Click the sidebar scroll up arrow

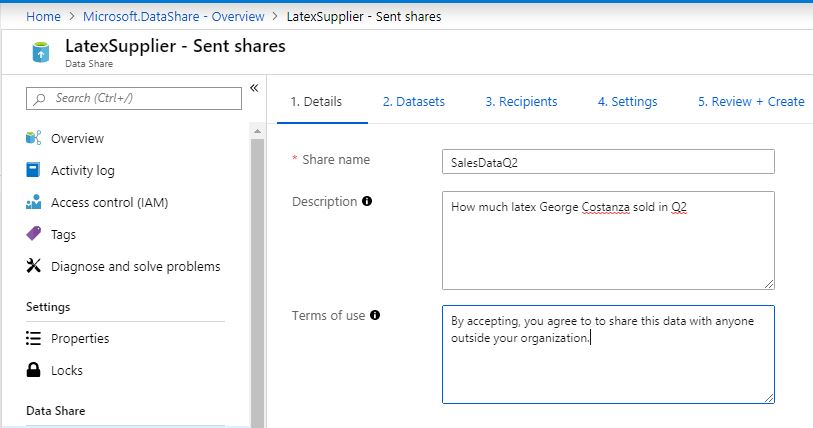(x=257, y=131)
